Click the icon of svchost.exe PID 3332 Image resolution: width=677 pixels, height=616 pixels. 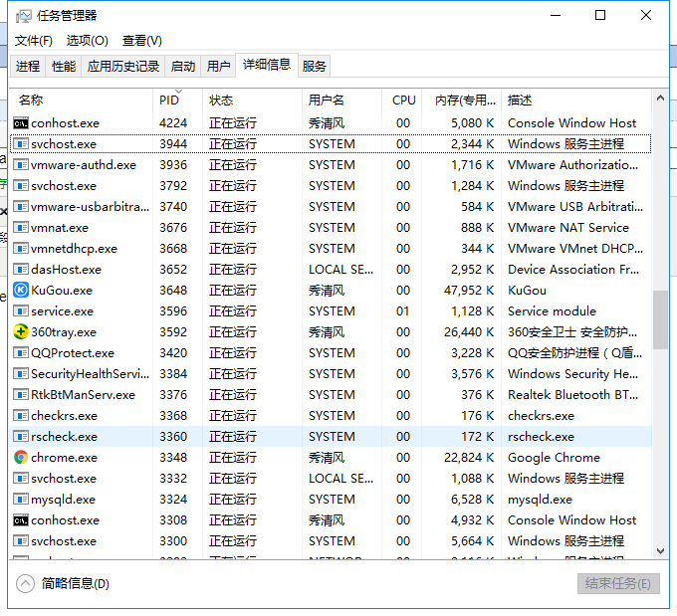(21, 479)
